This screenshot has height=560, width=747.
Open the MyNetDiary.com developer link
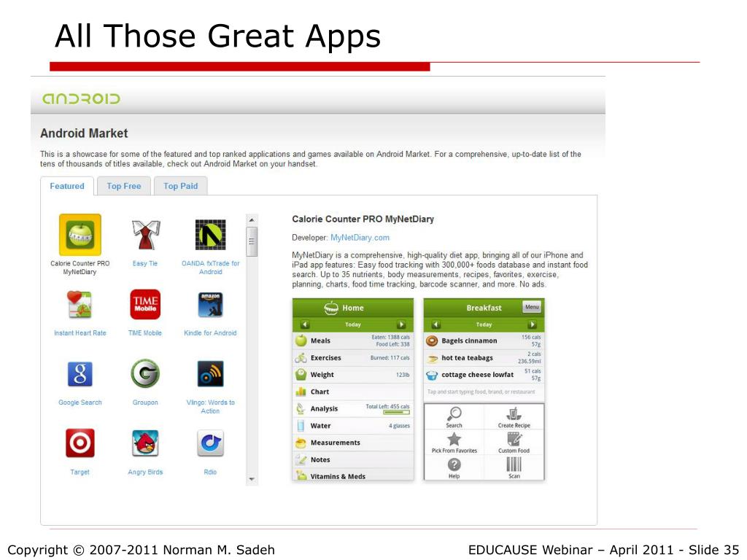click(360, 238)
